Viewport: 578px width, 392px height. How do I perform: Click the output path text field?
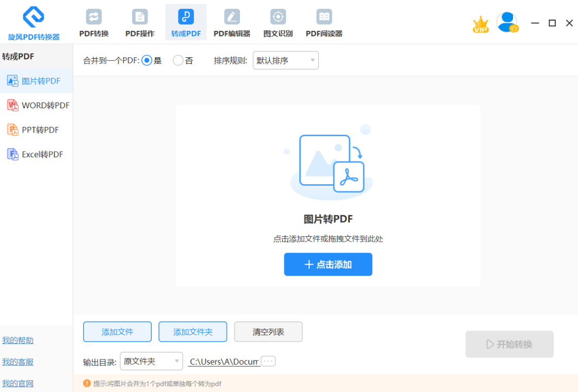click(224, 362)
